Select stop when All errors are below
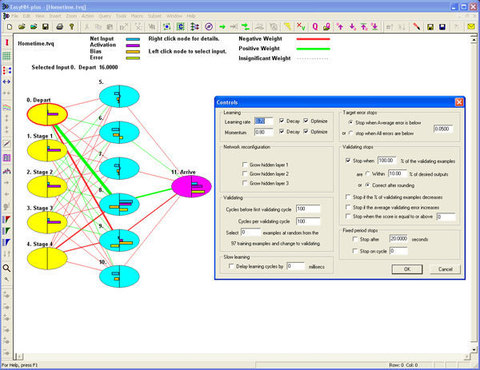This screenshot has height=370, width=480. (351, 133)
